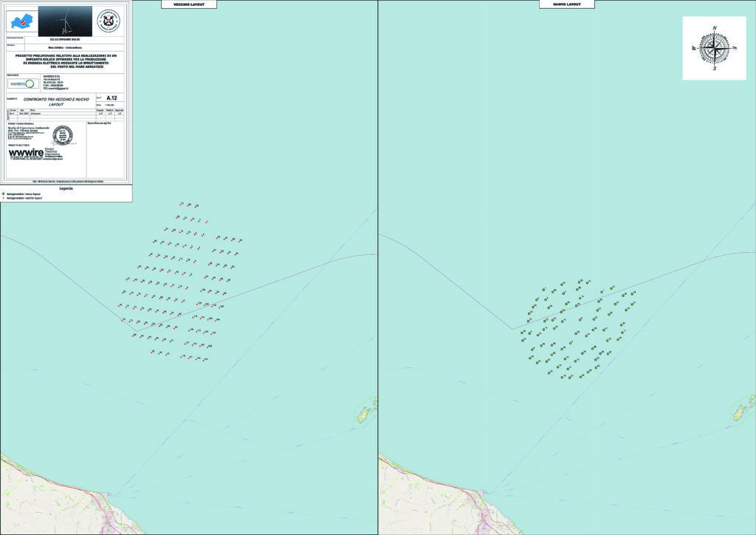Screen dimensions: 756x535
Task: Click the Capitaneria di Porto circular seal
Action: (x=107, y=20)
